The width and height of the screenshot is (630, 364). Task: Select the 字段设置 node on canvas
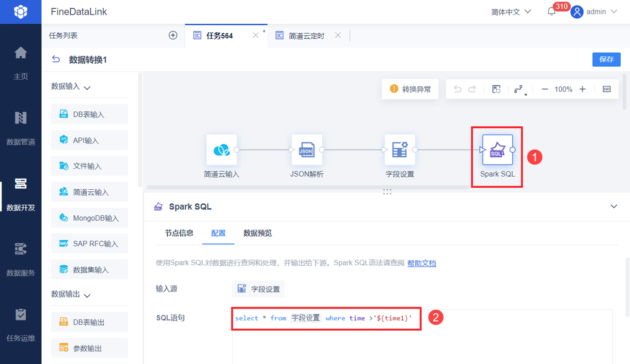coord(400,150)
